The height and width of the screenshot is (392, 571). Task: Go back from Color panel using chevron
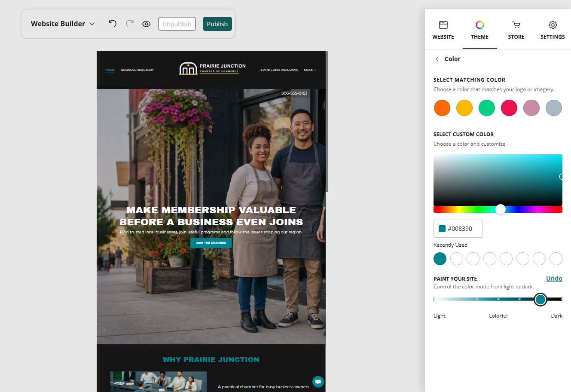tap(437, 59)
